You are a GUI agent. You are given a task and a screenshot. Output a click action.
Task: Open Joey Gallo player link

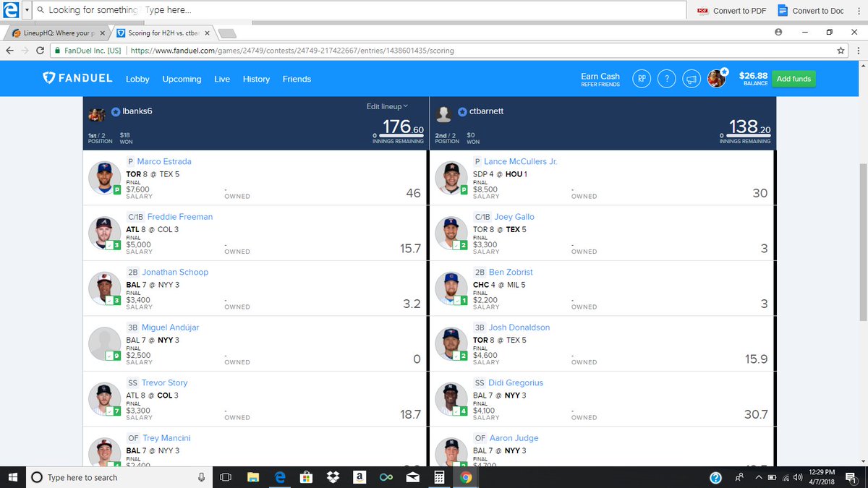pos(514,216)
